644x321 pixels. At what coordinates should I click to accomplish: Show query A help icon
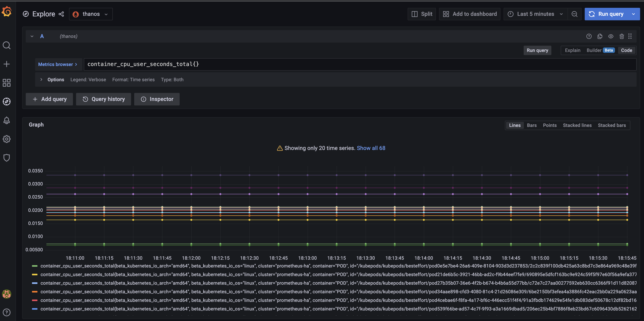point(589,36)
